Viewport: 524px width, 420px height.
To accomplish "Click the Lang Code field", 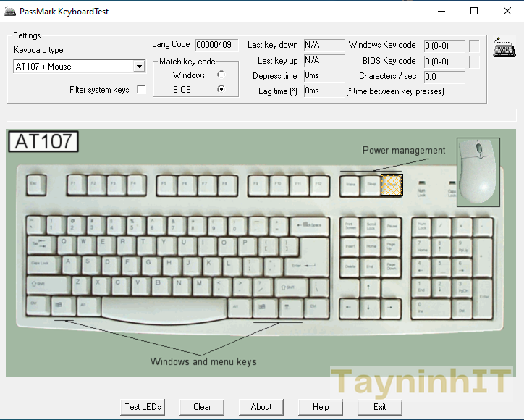I will 216,45.
